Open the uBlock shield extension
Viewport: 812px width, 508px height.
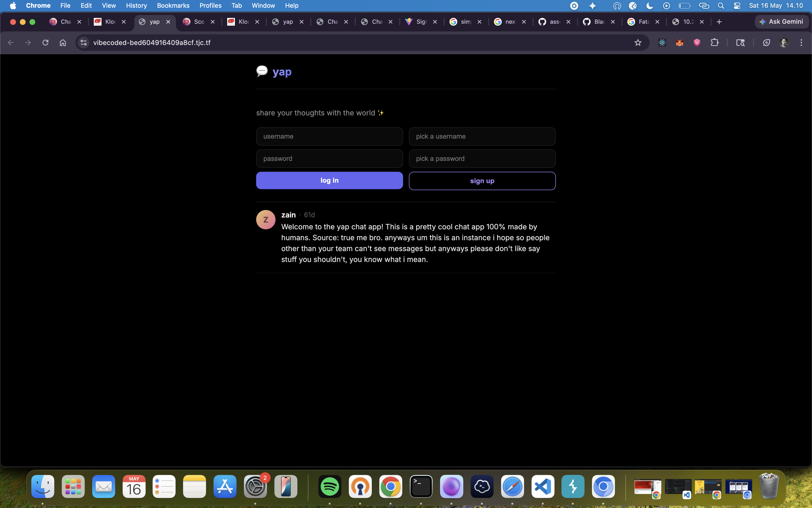(697, 43)
